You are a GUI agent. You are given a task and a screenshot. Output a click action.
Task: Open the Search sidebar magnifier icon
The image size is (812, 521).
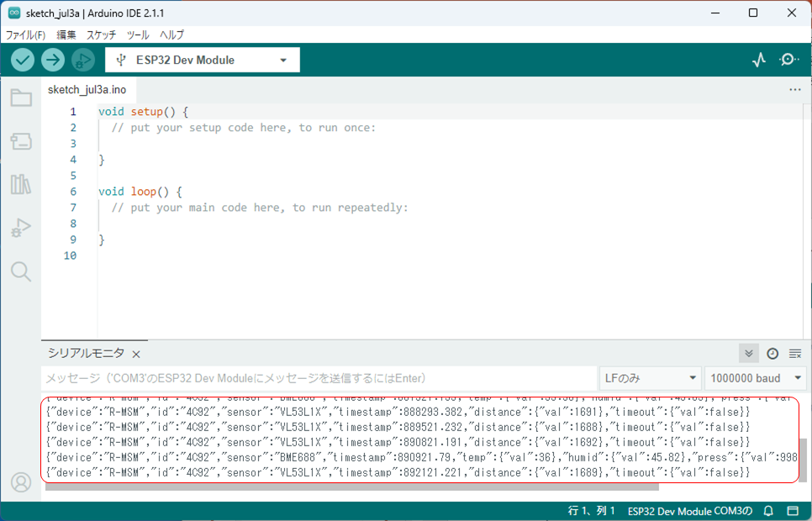21,271
